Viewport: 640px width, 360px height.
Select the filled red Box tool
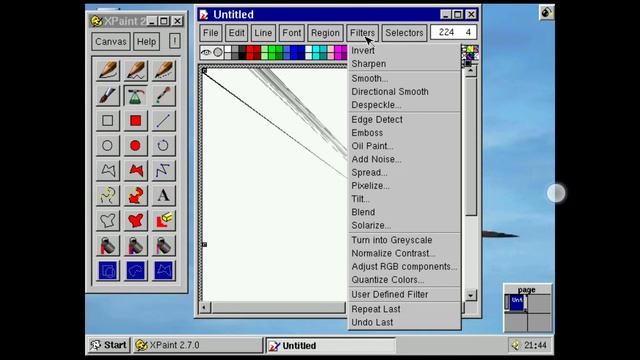tap(136, 120)
